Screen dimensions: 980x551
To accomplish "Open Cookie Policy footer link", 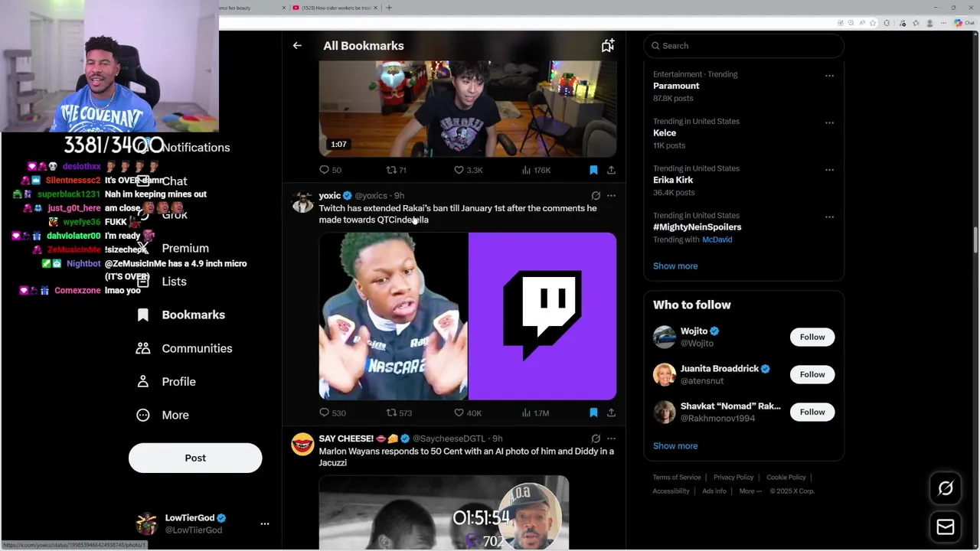I will [x=786, y=478].
